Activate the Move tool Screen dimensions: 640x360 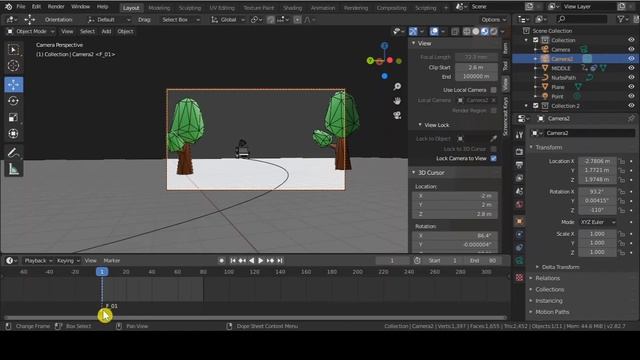click(13, 84)
